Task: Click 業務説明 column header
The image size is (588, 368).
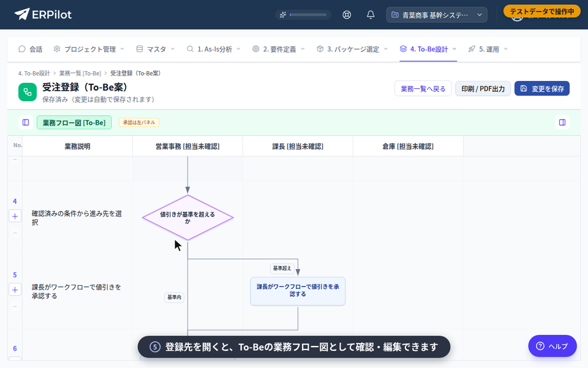Action: [77, 147]
